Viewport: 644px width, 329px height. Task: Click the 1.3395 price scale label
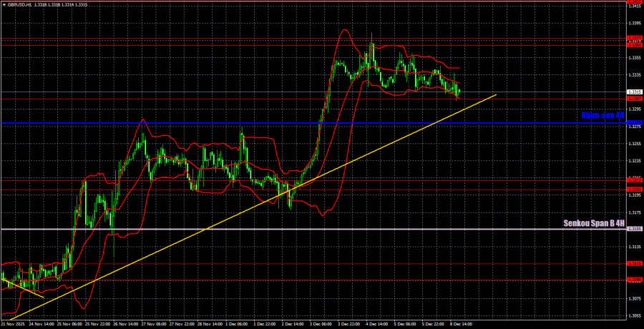(x=635, y=24)
